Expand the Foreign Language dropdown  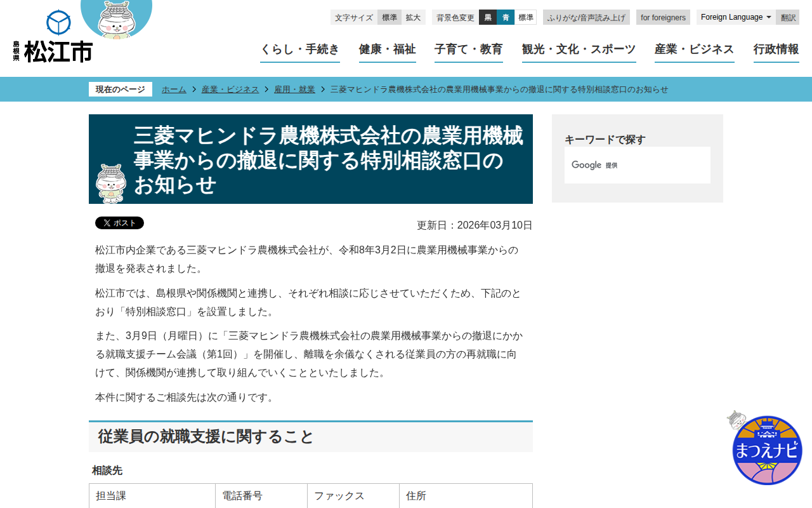coord(736,17)
